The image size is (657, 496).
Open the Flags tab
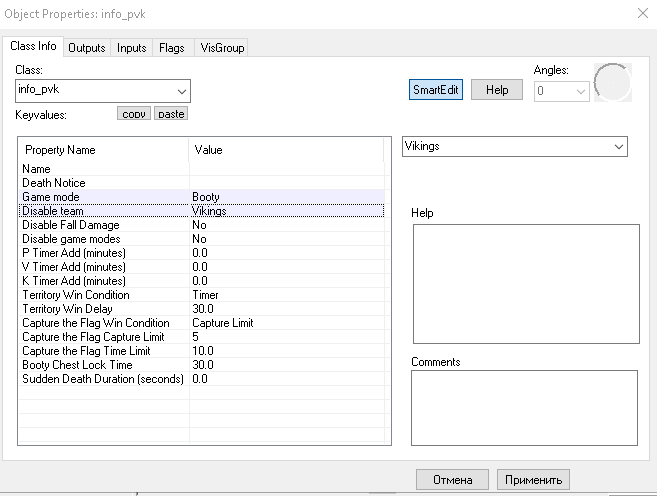coord(171,48)
